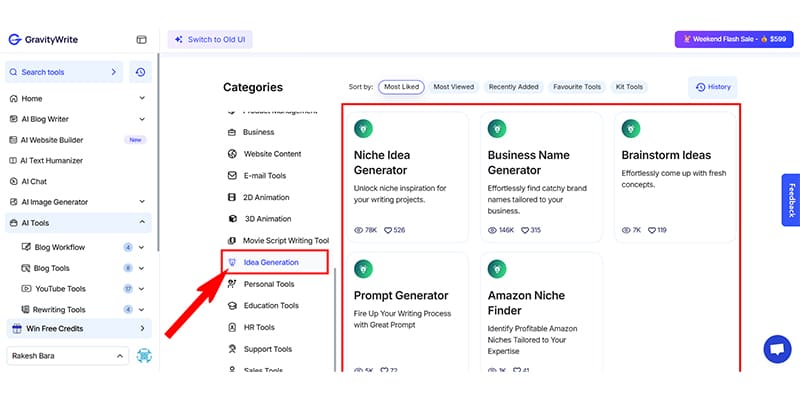Open the Amazon Niche Finder card
Image resolution: width=800 pixels, height=400 pixels.
[541, 312]
